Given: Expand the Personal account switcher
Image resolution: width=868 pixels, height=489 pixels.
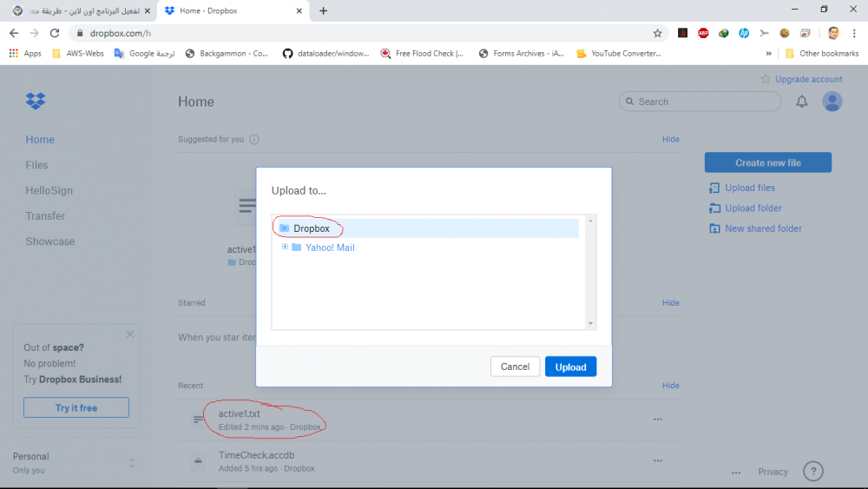Looking at the screenshot, I should (132, 463).
